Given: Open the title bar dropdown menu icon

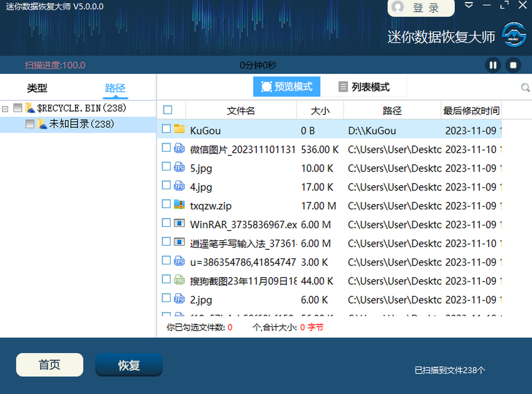Looking at the screenshot, I should pos(469,5).
